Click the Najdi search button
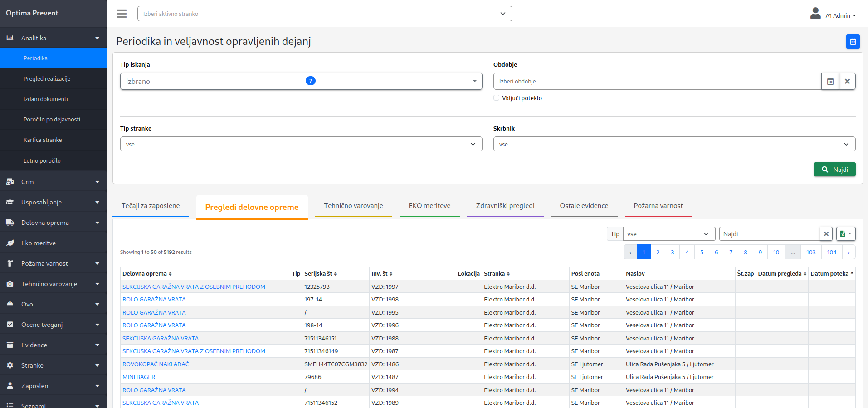868x408 pixels. click(834, 169)
